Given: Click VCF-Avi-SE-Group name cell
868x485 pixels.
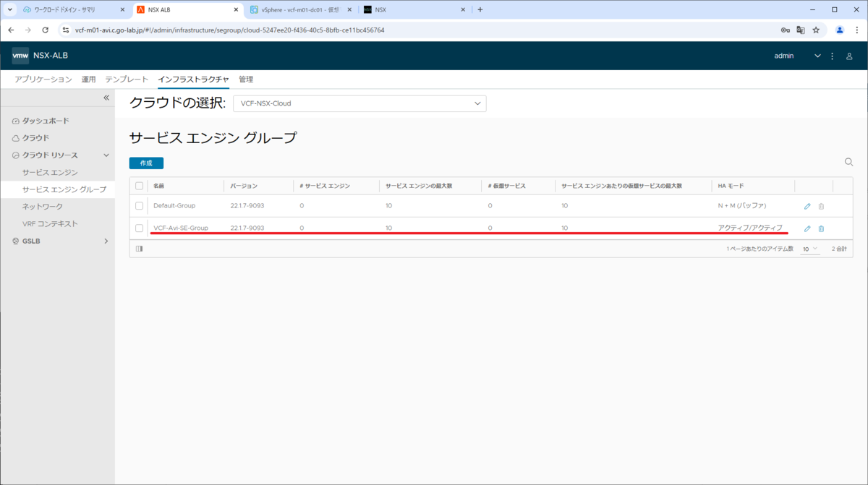Looking at the screenshot, I should point(181,228).
